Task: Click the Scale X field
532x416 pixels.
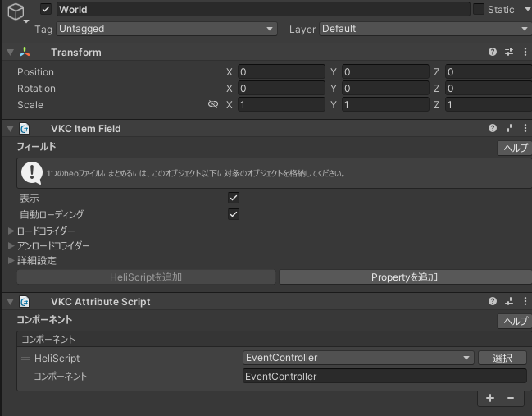Action: point(281,104)
